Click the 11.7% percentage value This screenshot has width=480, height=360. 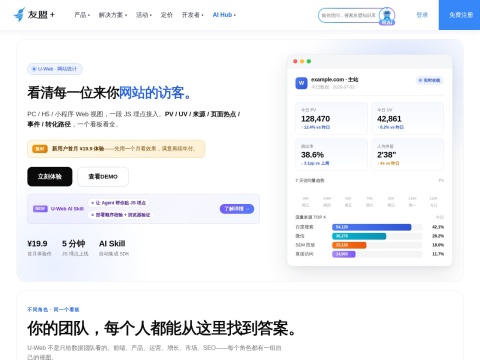tap(438, 254)
